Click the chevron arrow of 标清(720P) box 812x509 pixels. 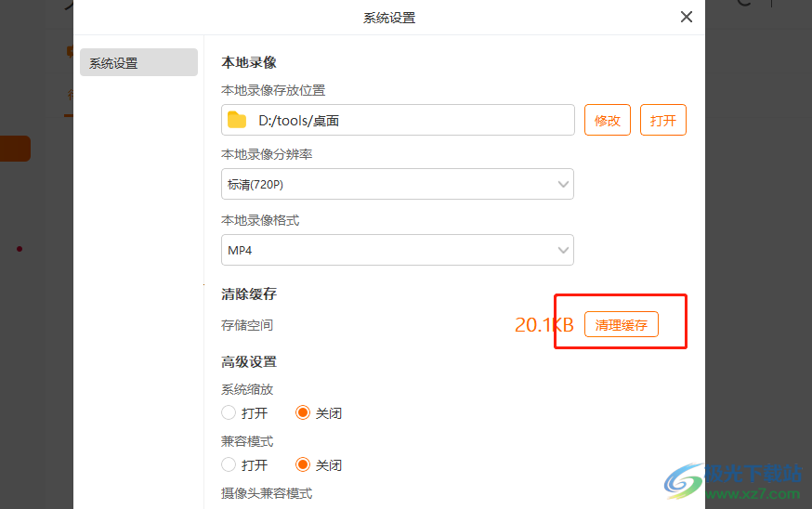[x=563, y=184]
